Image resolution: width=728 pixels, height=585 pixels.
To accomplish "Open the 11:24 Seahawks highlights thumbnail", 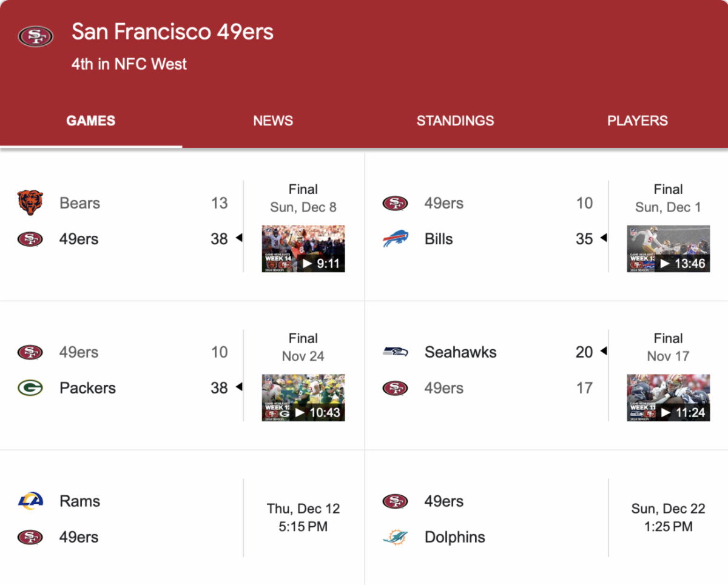I will tap(668, 398).
